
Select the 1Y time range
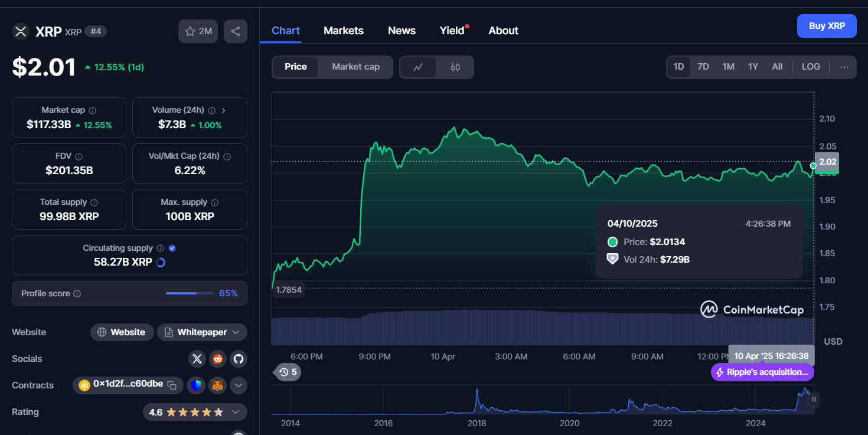(753, 67)
